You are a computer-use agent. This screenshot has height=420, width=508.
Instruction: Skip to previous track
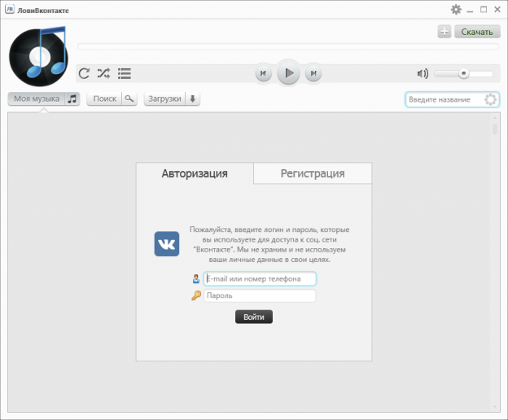tap(264, 73)
